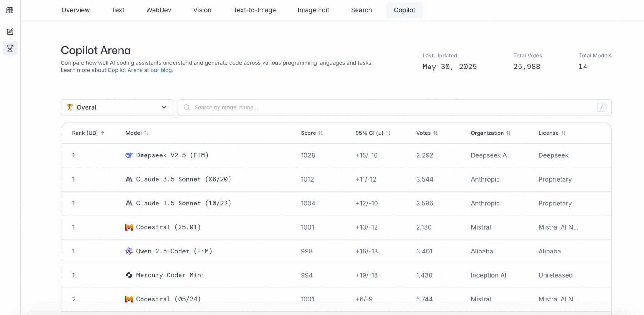
Task: Select the trophy leaderboard sidebar icon
Action: point(10,48)
